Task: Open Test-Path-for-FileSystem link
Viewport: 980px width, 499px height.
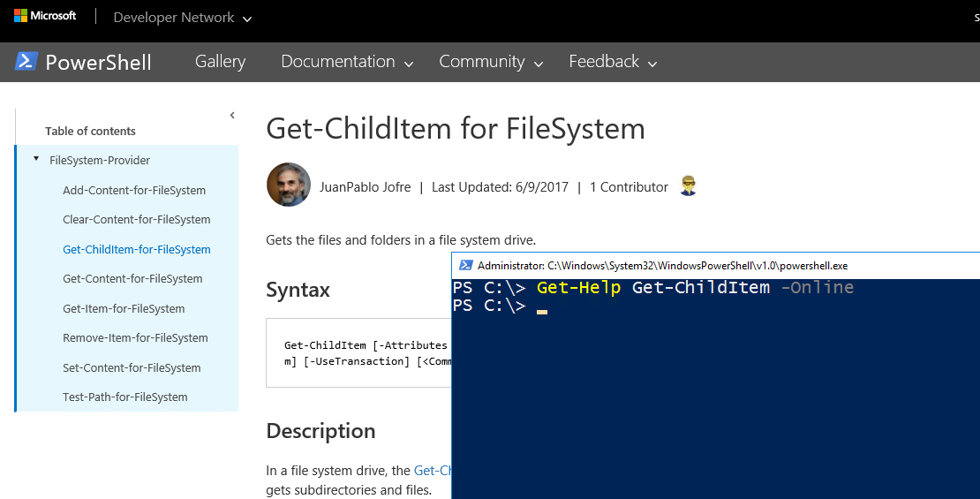Action: tap(124, 397)
